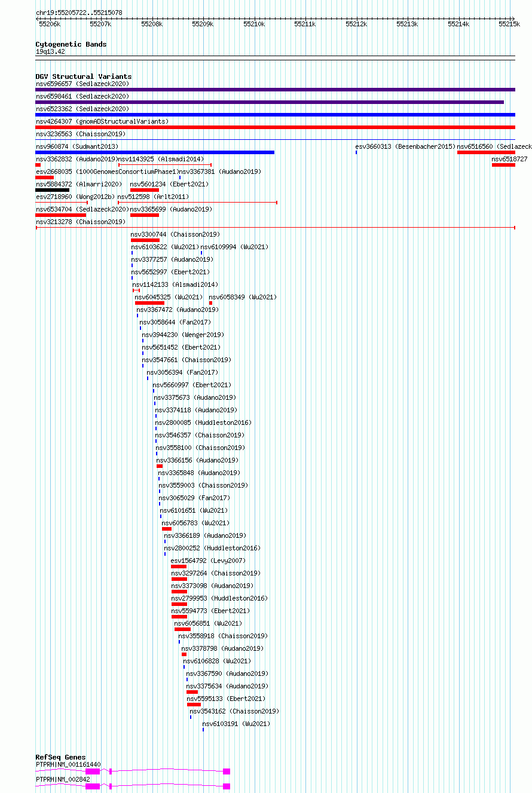Open gene PTPRH|NM_002842 label
The width and height of the screenshot is (532, 793).
pyautogui.click(x=63, y=779)
